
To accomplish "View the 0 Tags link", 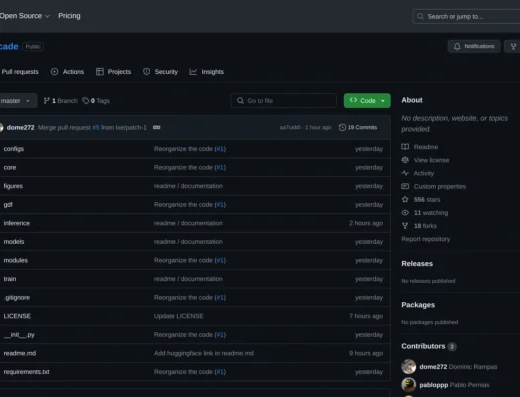I will point(96,100).
